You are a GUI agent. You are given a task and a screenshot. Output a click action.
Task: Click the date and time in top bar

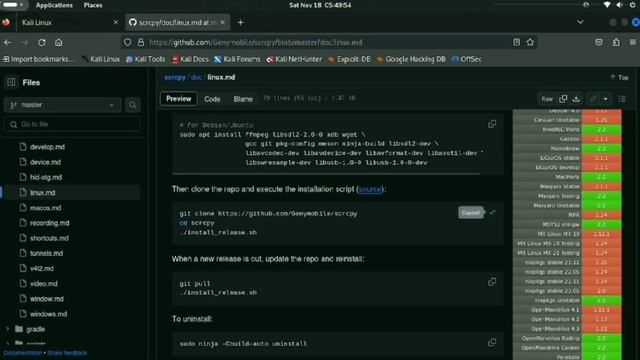pyautogui.click(x=320, y=5)
